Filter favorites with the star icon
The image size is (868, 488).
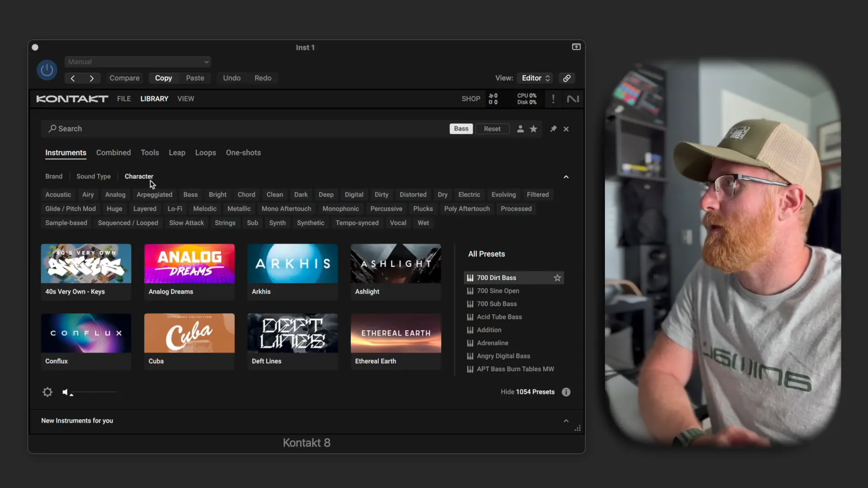pyautogui.click(x=533, y=129)
